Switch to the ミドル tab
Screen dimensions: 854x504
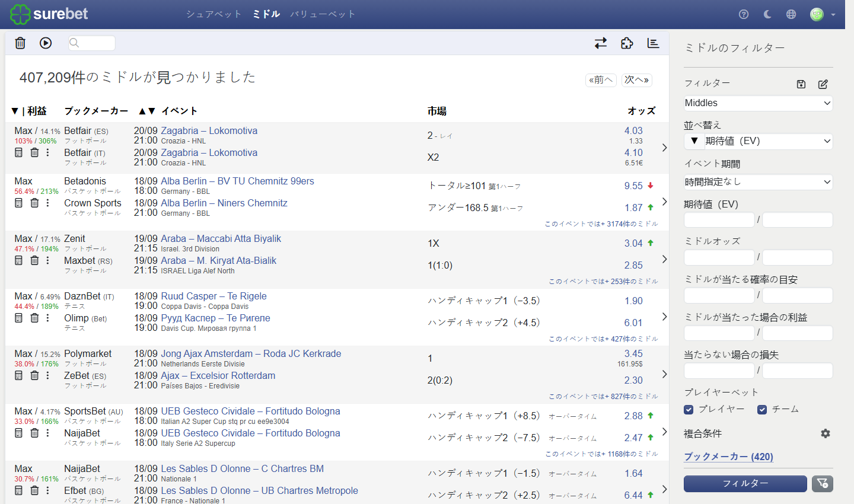tap(266, 14)
